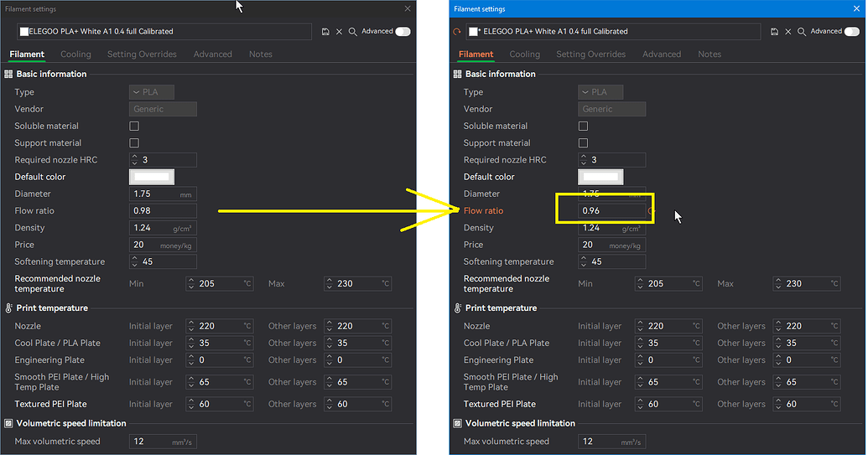Open preset name dropdown in right window
The height and width of the screenshot is (455, 868).
coord(613,32)
